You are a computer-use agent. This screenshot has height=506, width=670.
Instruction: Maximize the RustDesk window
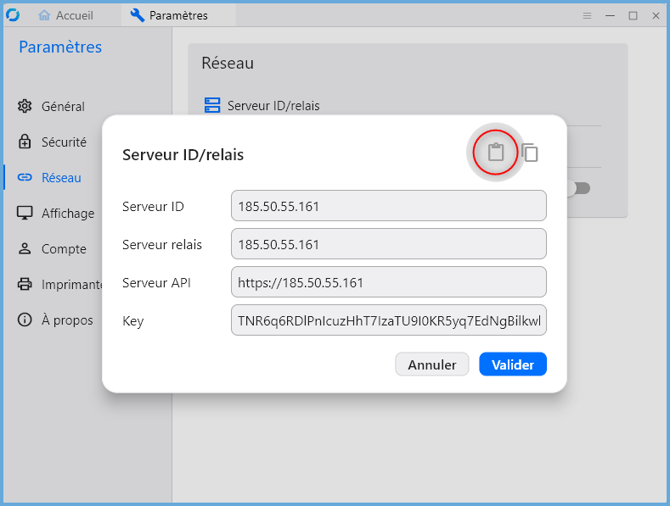633,16
